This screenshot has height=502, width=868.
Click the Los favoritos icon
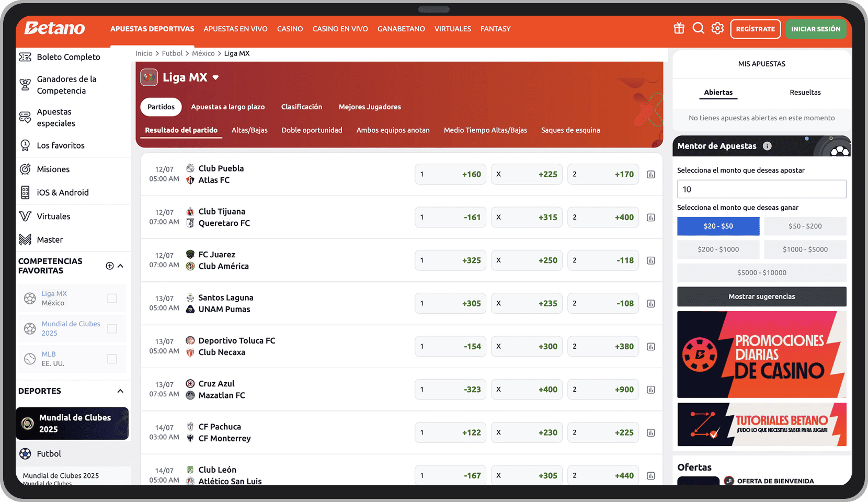25,145
